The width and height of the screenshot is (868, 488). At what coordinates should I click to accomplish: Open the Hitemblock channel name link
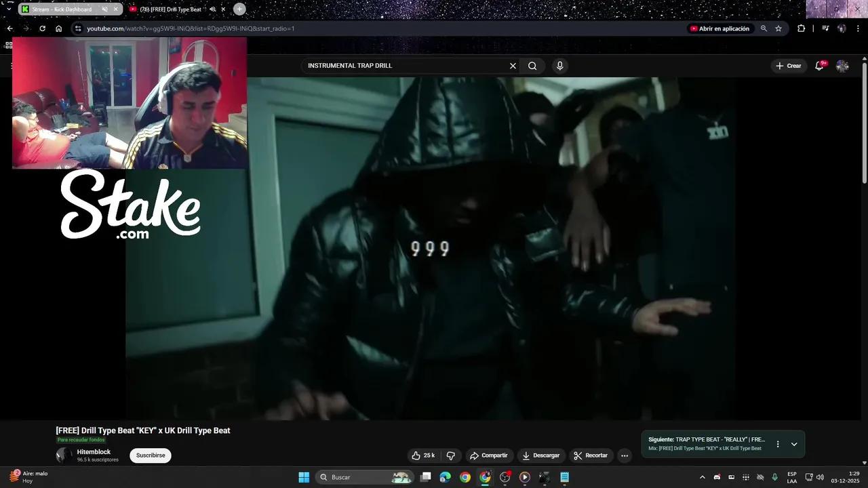coord(94,452)
